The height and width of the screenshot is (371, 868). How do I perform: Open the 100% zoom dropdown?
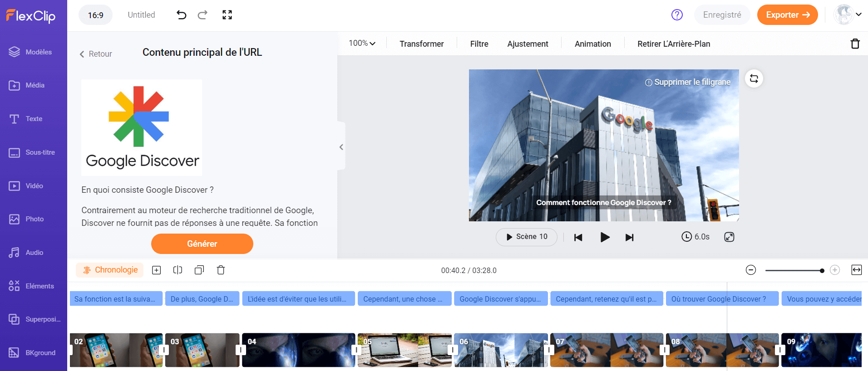pos(362,44)
